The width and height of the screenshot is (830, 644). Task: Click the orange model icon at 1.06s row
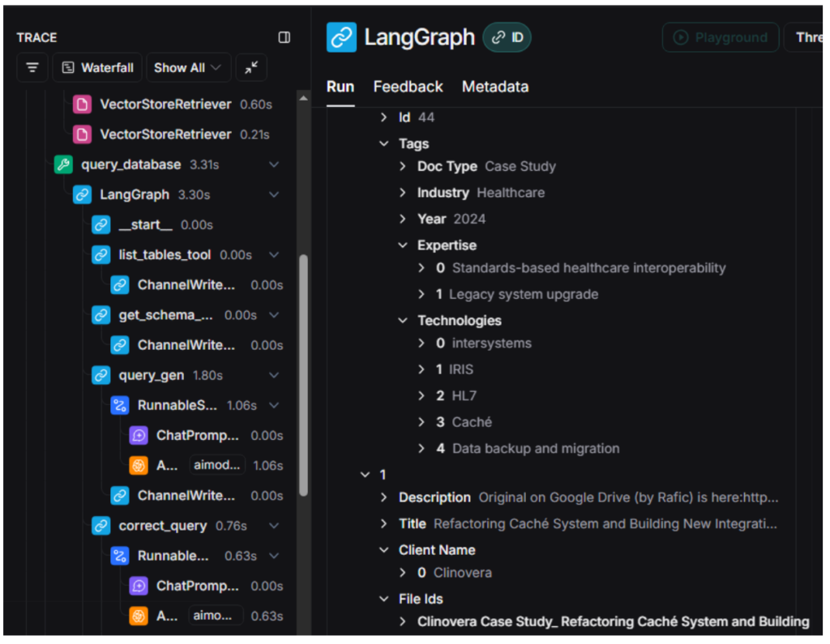point(139,466)
